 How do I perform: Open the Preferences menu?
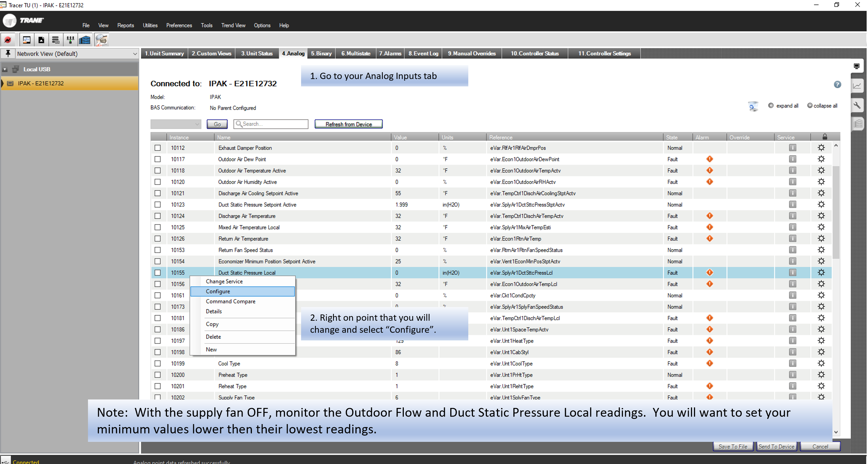pyautogui.click(x=179, y=25)
